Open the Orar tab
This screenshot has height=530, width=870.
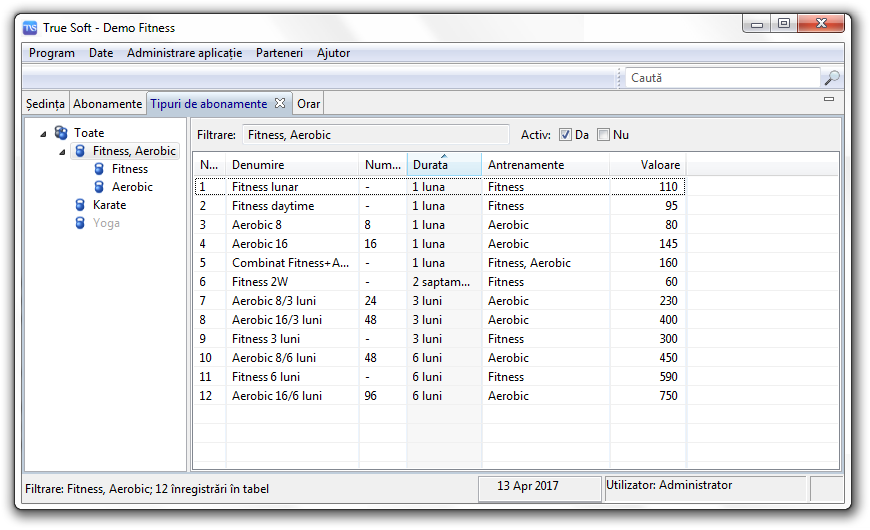309,104
